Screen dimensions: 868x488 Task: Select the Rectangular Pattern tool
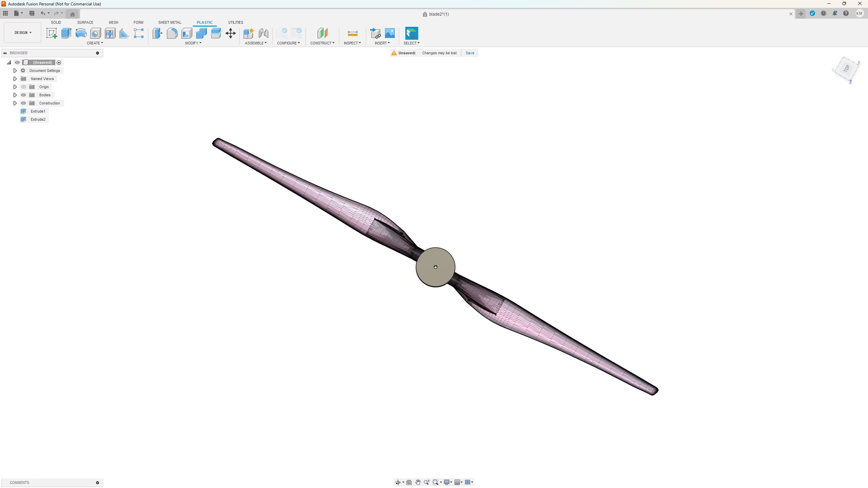point(139,33)
